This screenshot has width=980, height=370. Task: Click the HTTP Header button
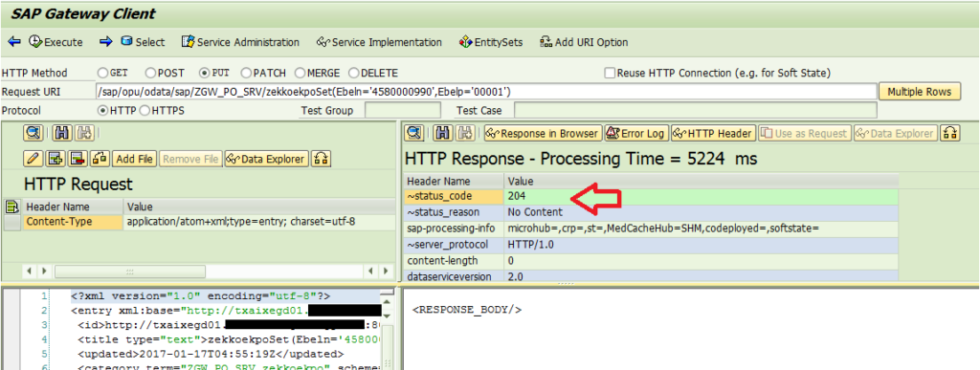click(x=713, y=133)
